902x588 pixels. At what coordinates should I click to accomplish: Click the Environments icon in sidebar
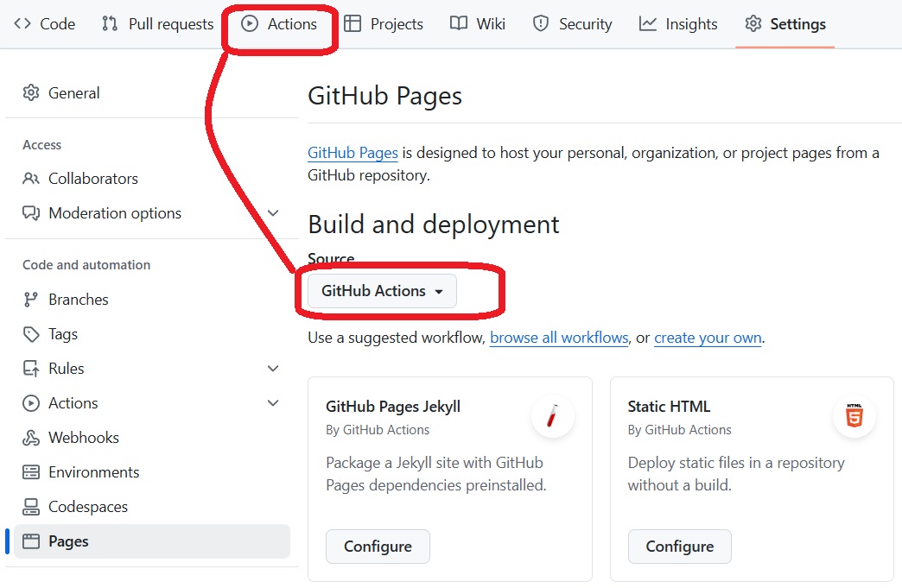(31, 472)
